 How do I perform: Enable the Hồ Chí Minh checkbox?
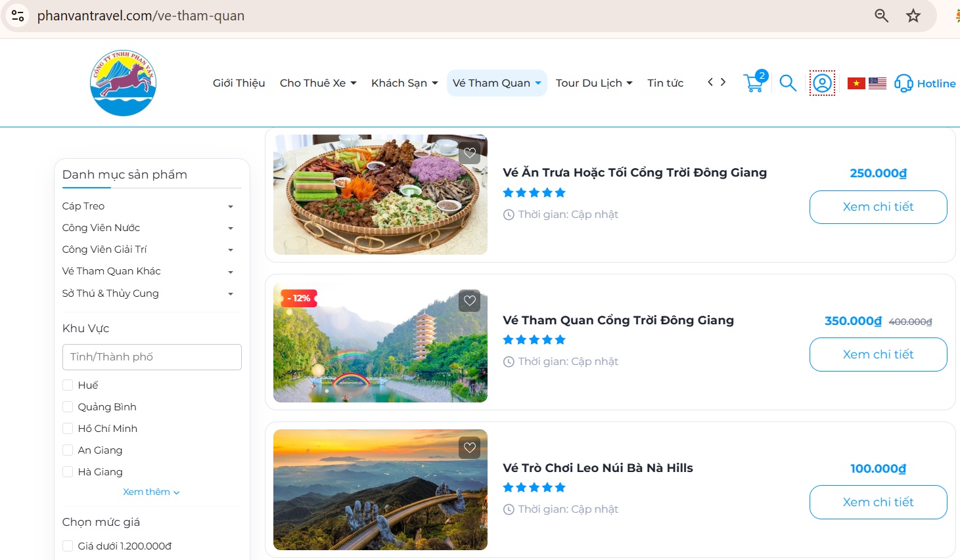tap(68, 428)
